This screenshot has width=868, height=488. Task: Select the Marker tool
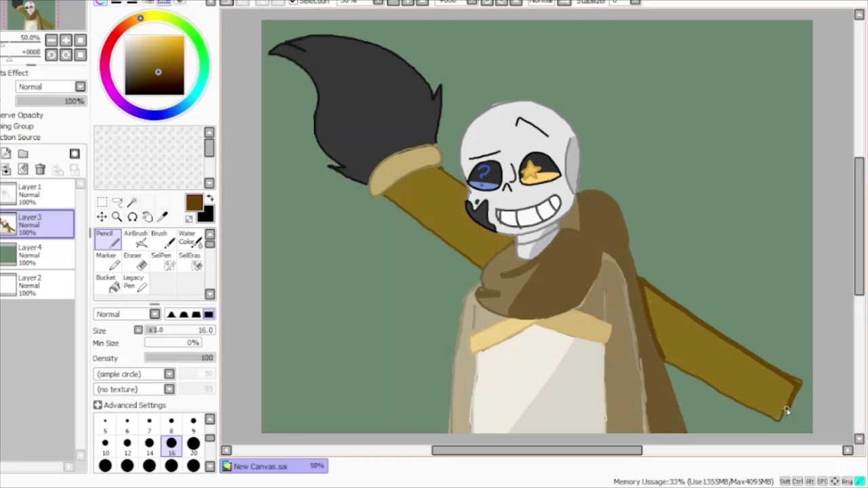click(x=107, y=261)
